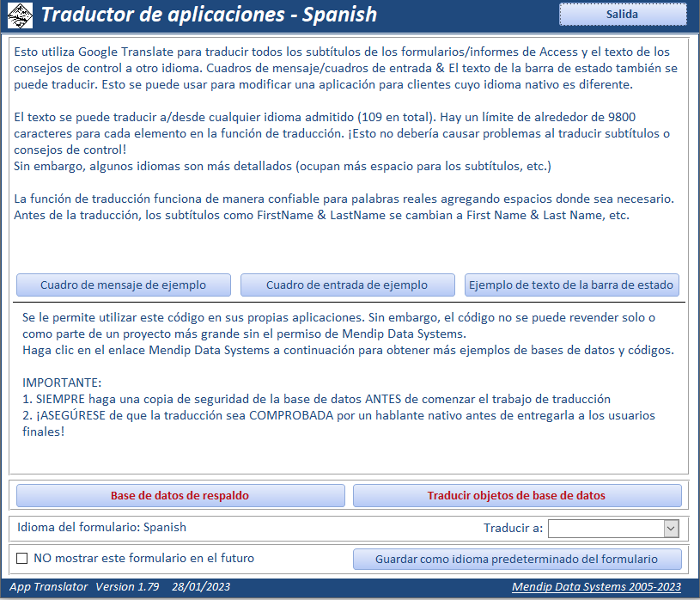This screenshot has width=700, height=600.
Task: Run Ejemplo de texto de la barra de estado
Action: pos(571,285)
